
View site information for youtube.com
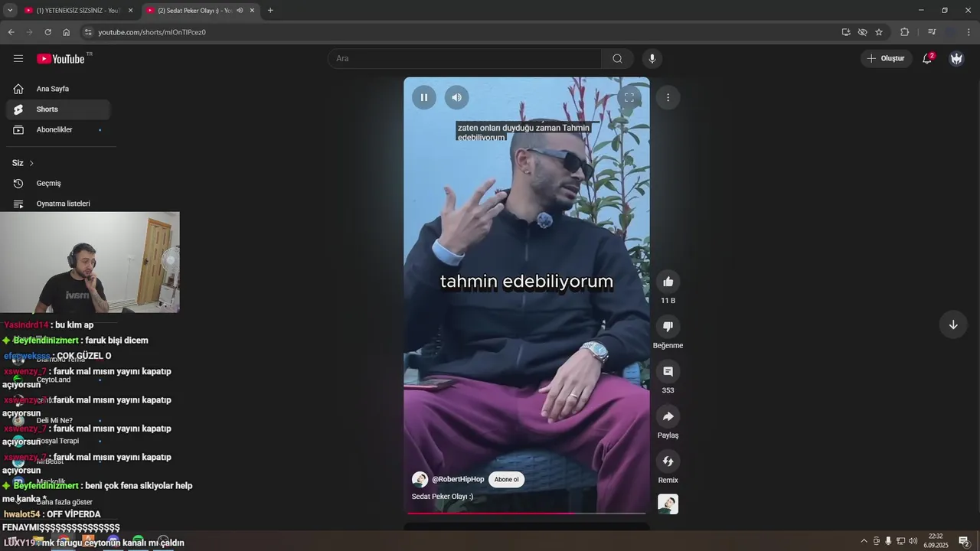[x=88, y=32]
